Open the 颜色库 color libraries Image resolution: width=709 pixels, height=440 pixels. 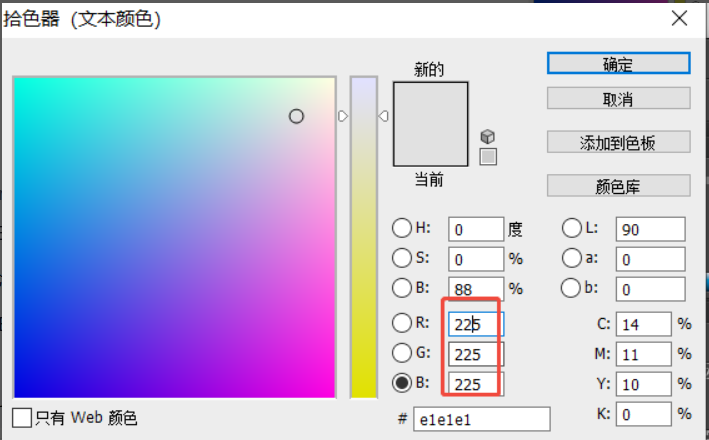[618, 186]
